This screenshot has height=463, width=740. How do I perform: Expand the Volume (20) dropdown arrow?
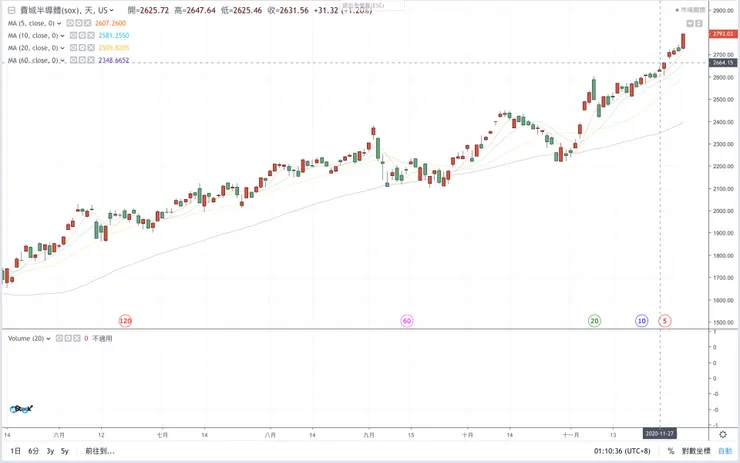(x=48, y=339)
